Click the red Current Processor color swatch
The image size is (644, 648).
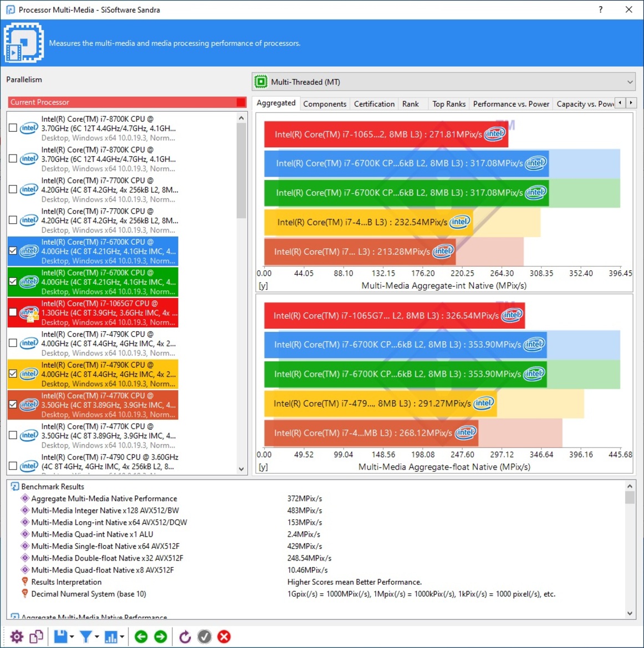click(x=241, y=102)
